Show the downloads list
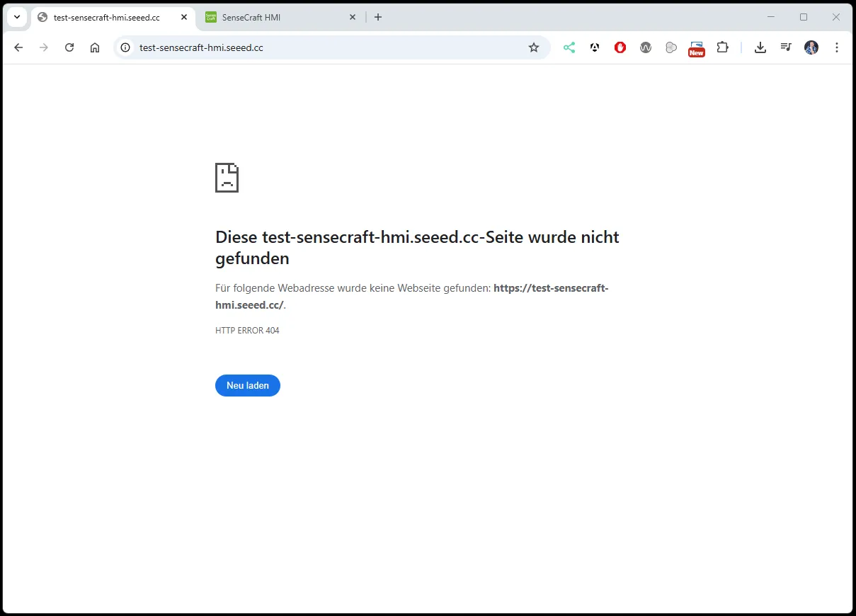The image size is (856, 616). 760,47
